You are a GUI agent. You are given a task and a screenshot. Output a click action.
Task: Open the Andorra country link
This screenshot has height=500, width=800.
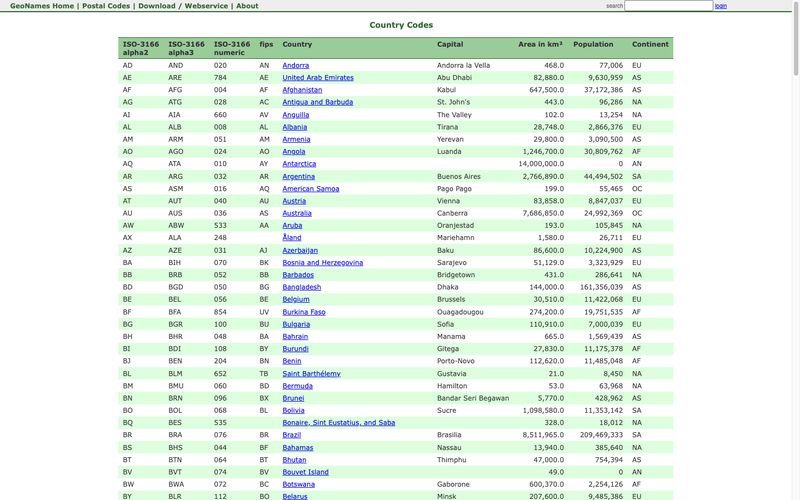point(295,66)
